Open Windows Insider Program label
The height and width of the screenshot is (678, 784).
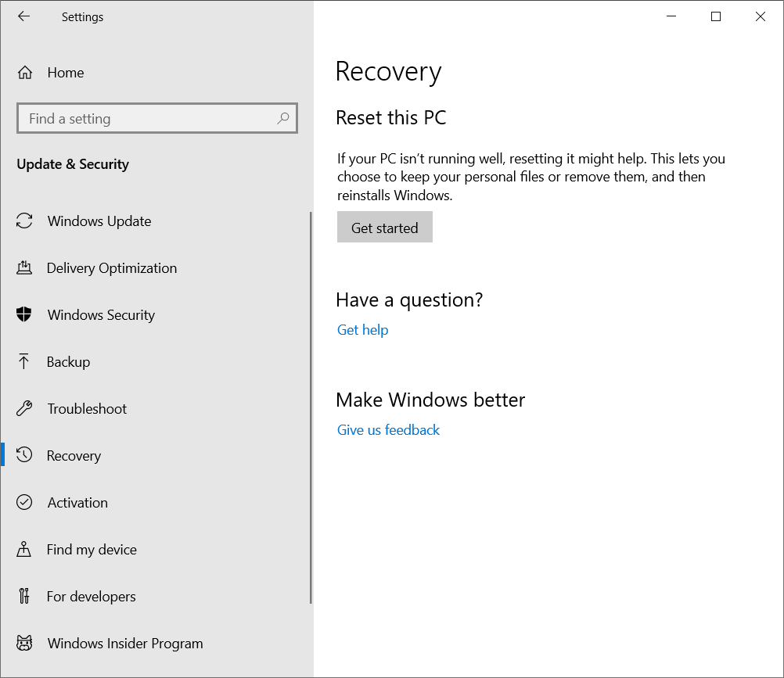(x=125, y=644)
